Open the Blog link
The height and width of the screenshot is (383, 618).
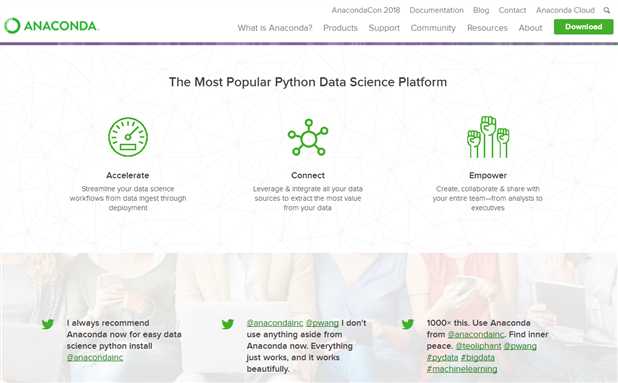point(481,10)
